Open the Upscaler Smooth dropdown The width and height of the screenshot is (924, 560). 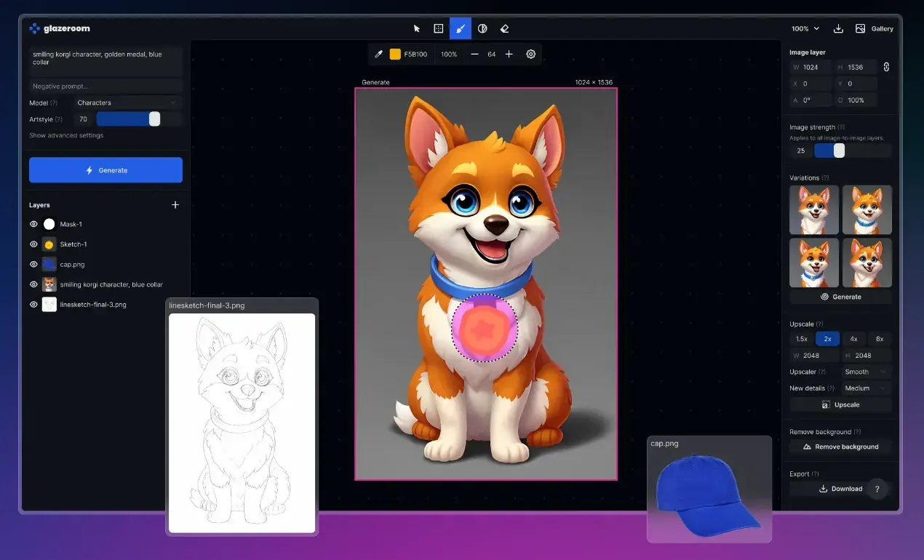click(866, 372)
